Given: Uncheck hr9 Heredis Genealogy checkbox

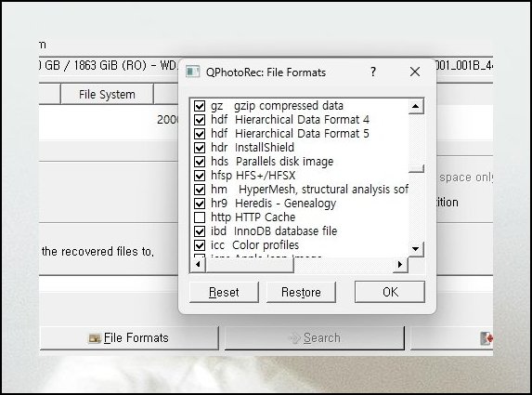Looking at the screenshot, I should [x=200, y=204].
